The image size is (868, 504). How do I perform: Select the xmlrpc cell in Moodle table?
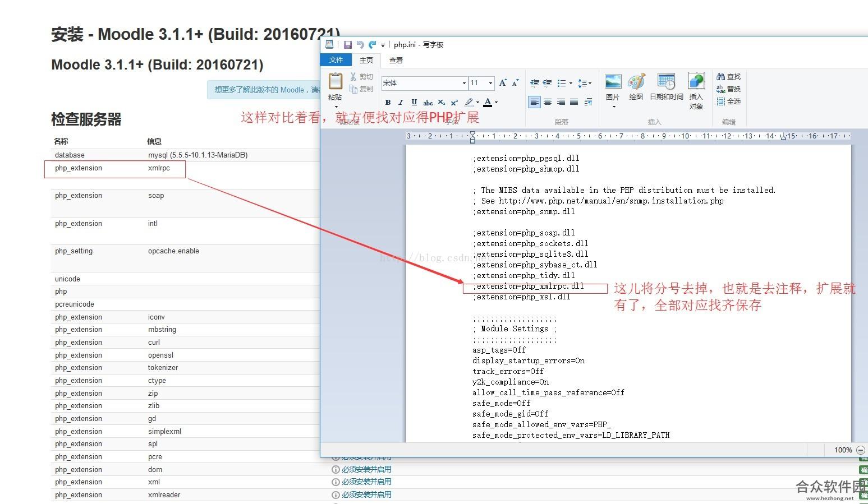[159, 168]
